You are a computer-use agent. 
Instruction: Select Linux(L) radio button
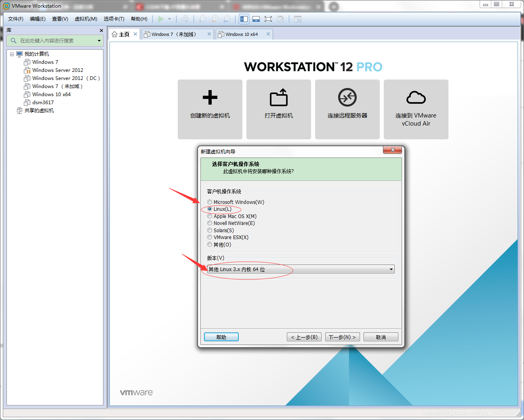point(210,209)
